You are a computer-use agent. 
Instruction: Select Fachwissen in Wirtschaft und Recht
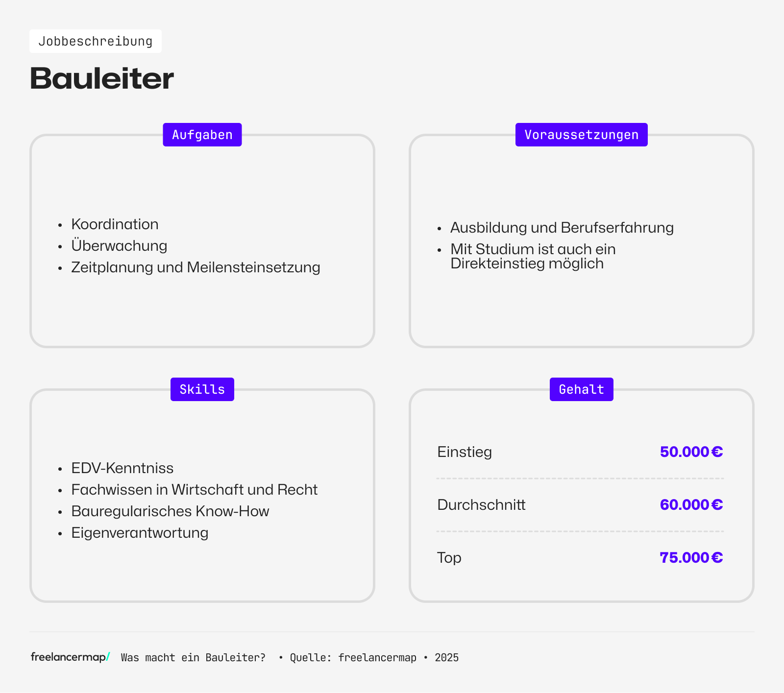[194, 490]
